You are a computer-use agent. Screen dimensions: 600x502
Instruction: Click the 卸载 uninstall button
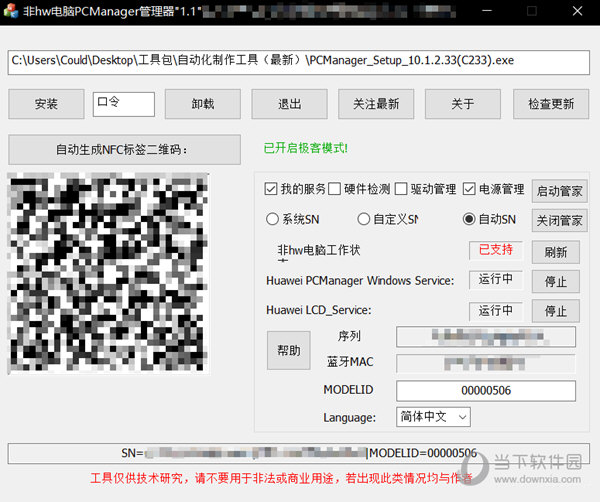pyautogui.click(x=203, y=104)
